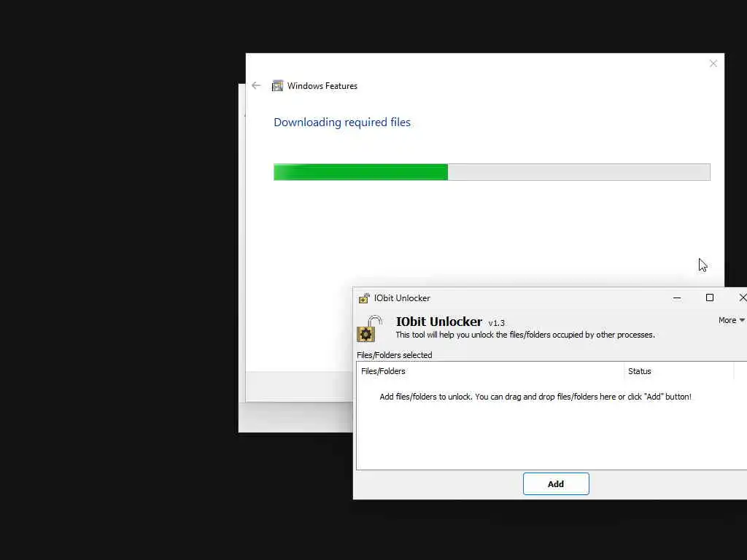Click the 'Files/Folders selected' label
Image resolution: width=747 pixels, height=560 pixels.
pyautogui.click(x=395, y=355)
